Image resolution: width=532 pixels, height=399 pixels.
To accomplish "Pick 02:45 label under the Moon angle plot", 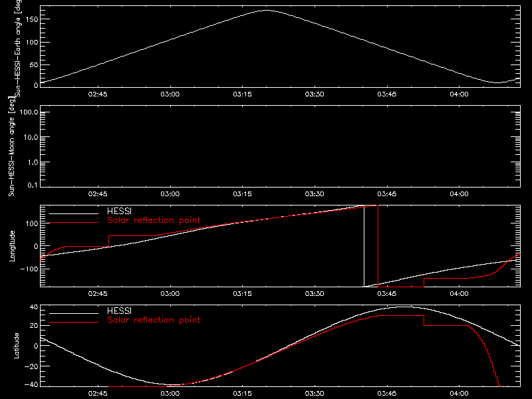I will point(98,194).
